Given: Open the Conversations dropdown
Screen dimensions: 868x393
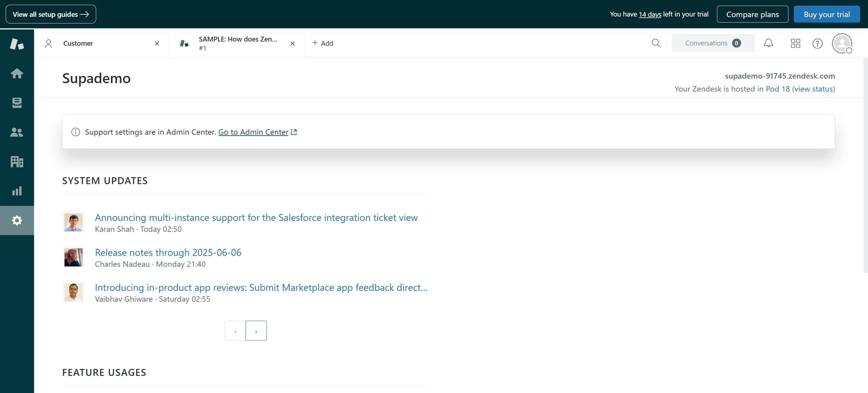Looking at the screenshot, I should coord(712,43).
